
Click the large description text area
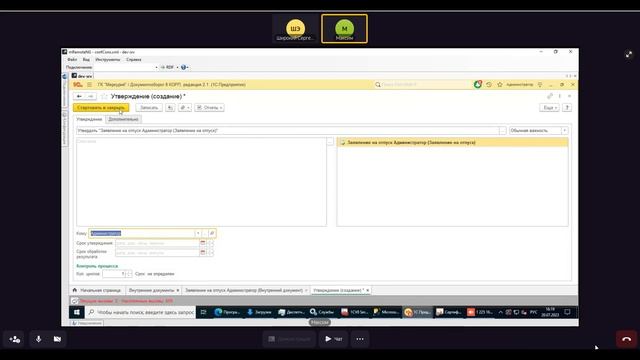click(201, 182)
